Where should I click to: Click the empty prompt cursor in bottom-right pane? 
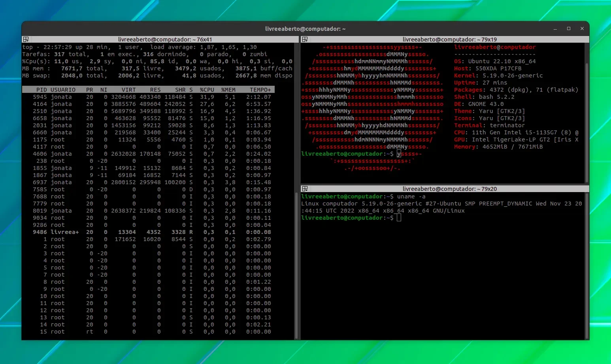click(399, 218)
